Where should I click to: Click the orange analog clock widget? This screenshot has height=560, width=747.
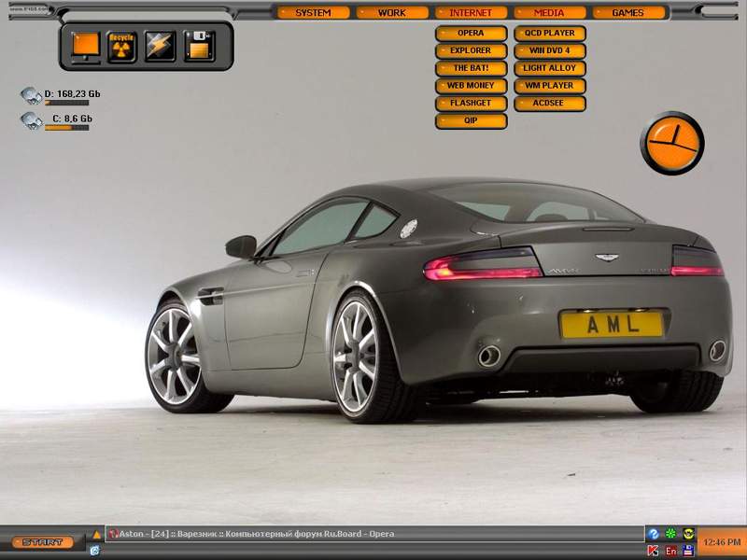click(671, 143)
